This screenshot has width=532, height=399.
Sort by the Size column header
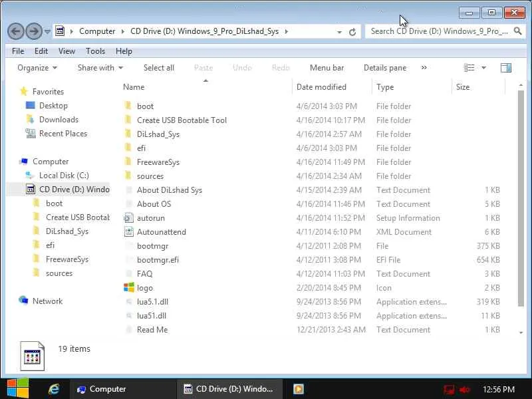click(463, 87)
